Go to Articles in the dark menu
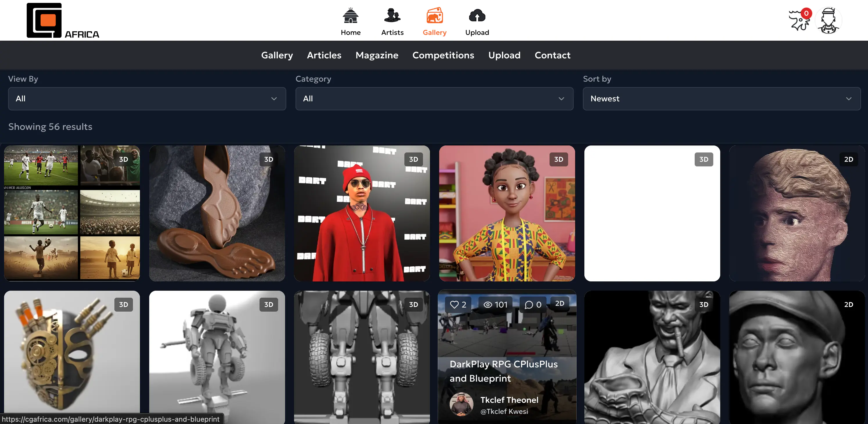This screenshot has width=868, height=424. (324, 55)
